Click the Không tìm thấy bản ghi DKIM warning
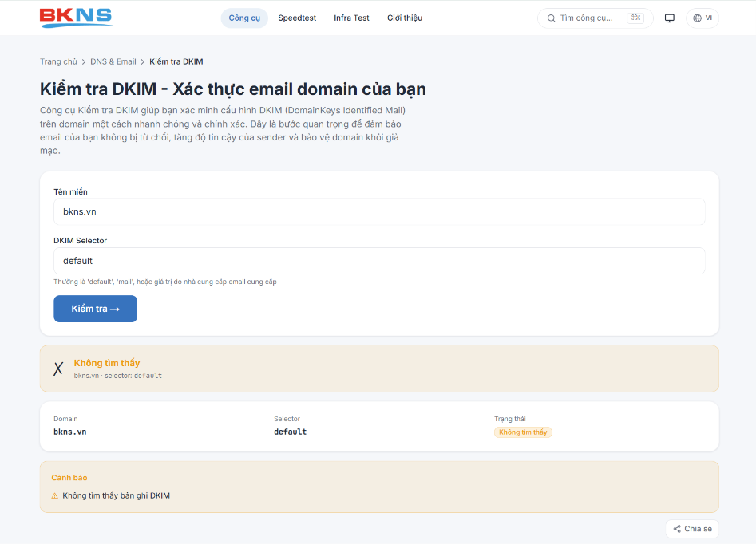 pyautogui.click(x=117, y=495)
